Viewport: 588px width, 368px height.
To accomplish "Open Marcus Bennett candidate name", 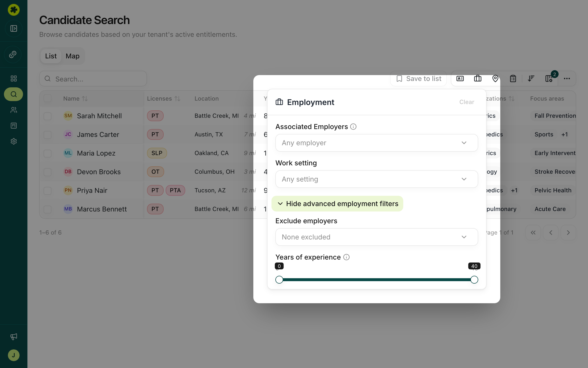I will pyautogui.click(x=102, y=209).
